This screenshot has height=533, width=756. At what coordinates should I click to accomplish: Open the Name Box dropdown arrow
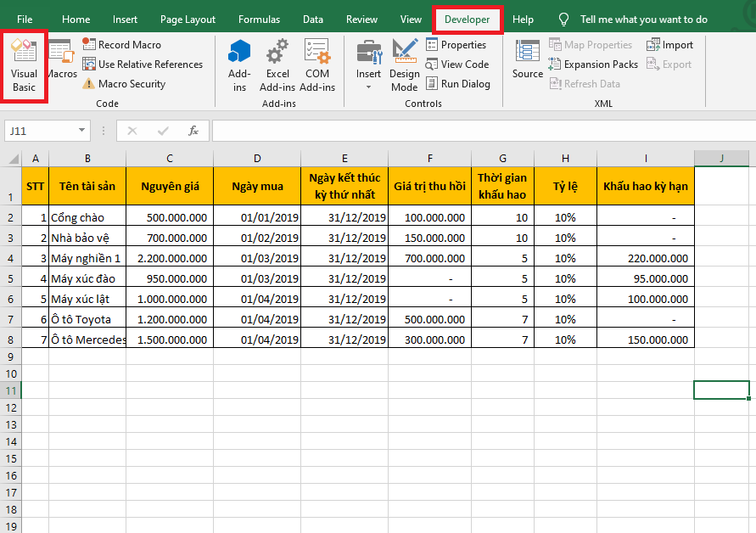pos(82,131)
